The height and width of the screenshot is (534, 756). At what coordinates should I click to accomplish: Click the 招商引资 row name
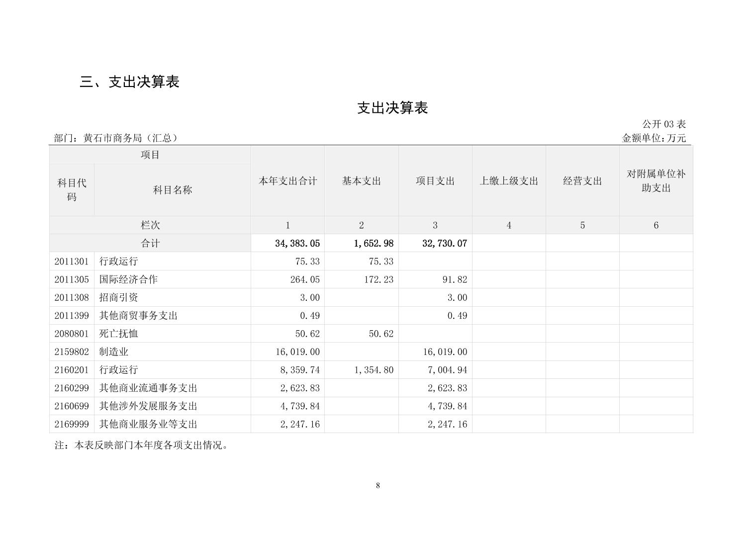(119, 297)
